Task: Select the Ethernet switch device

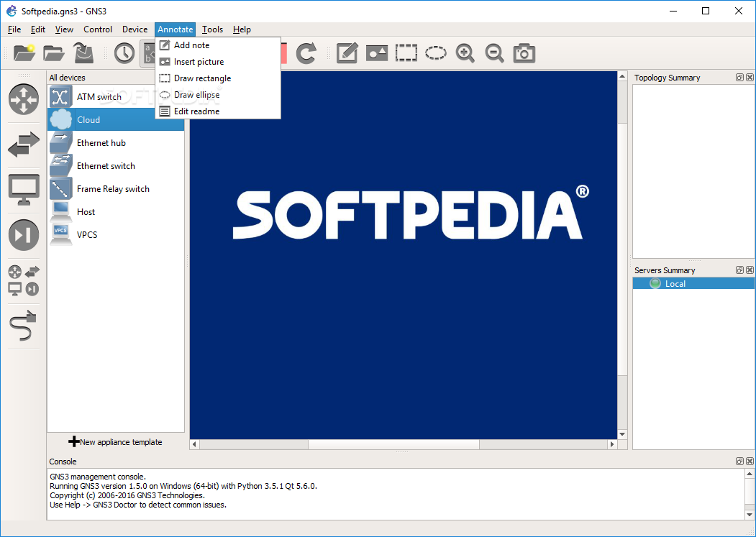Action: point(116,166)
